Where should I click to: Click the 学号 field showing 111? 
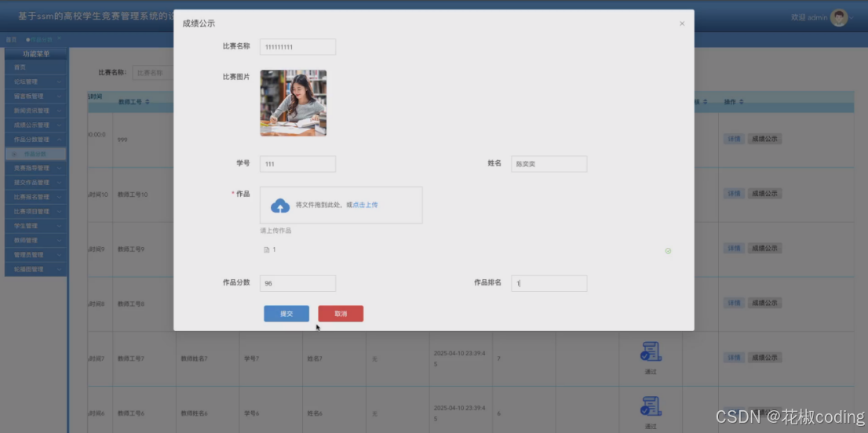point(297,164)
